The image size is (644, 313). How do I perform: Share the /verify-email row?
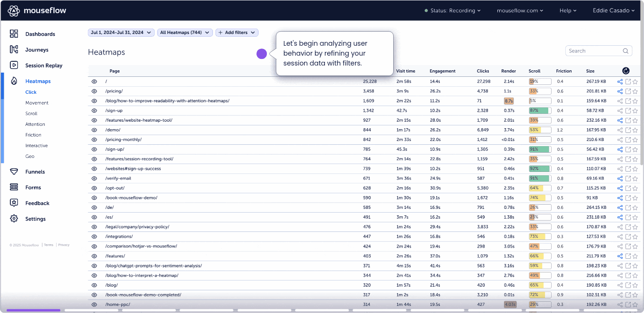620,179
